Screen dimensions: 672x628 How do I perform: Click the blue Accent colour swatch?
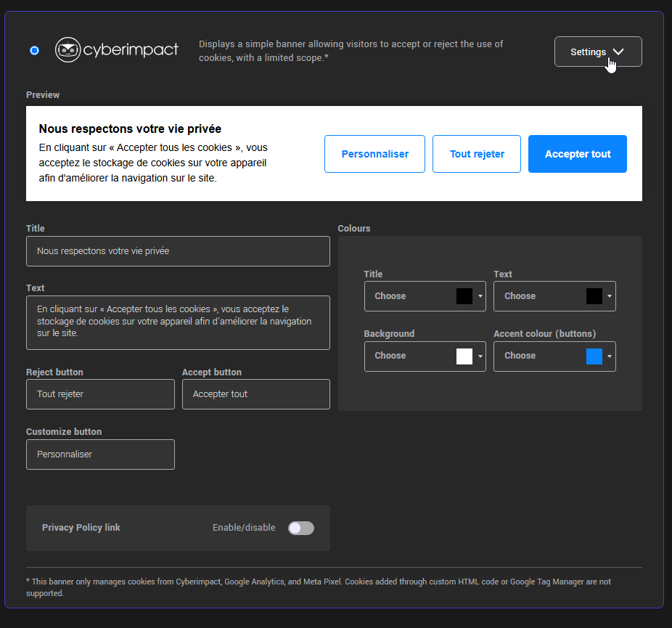point(594,356)
